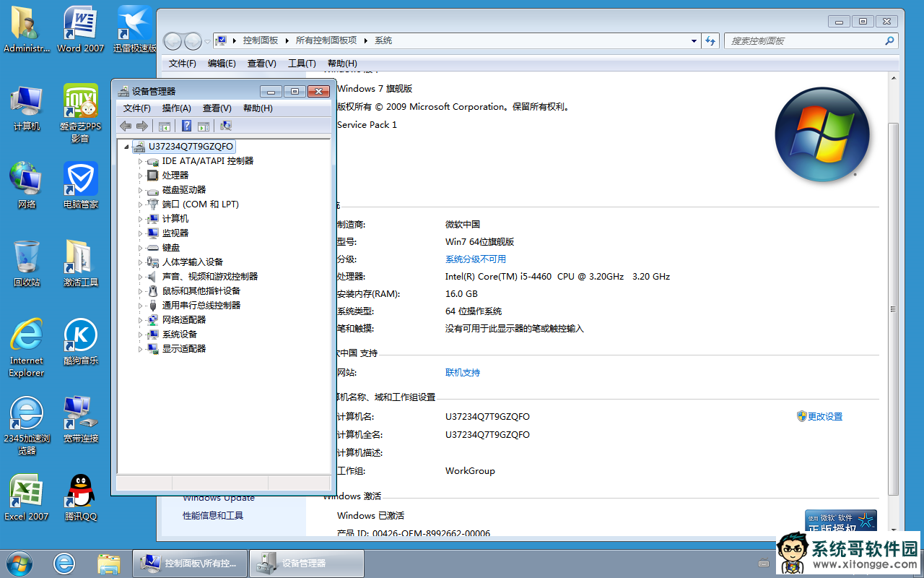
Task: Select the 电脑管家 desktop icon
Action: point(80,186)
